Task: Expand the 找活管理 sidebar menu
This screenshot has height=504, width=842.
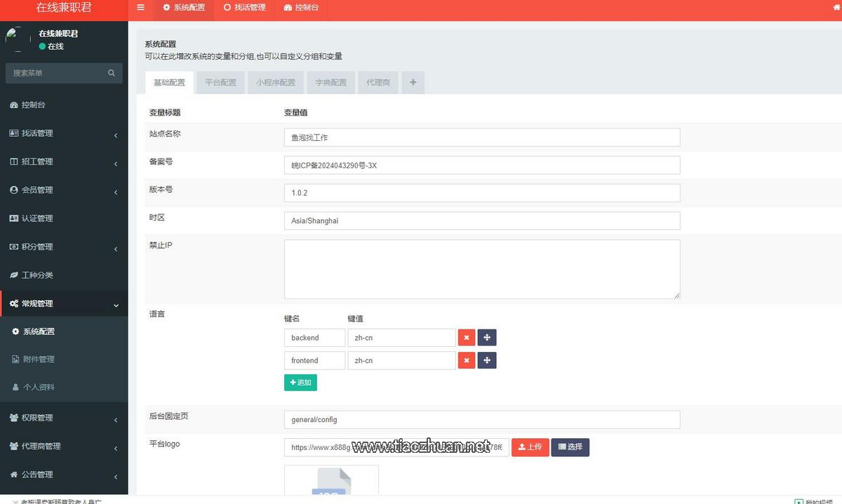Action: click(63, 133)
